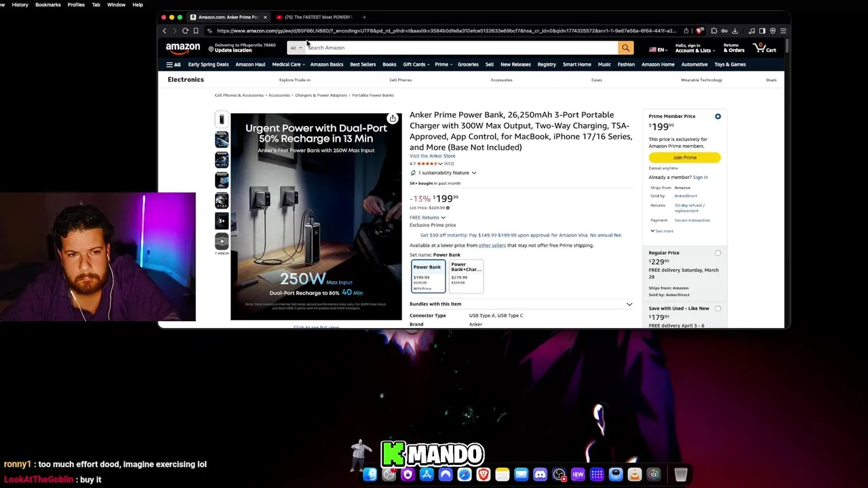Reload the page with the browser refresh icon
868x488 pixels.
pos(185,30)
